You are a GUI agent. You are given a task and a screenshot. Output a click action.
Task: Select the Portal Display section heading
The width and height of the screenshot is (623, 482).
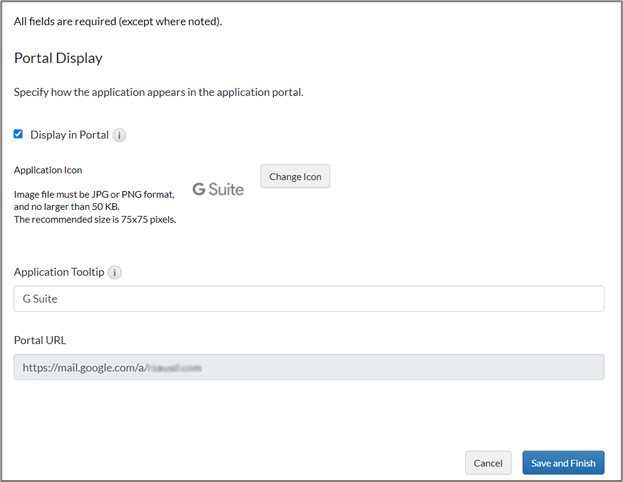pos(58,58)
